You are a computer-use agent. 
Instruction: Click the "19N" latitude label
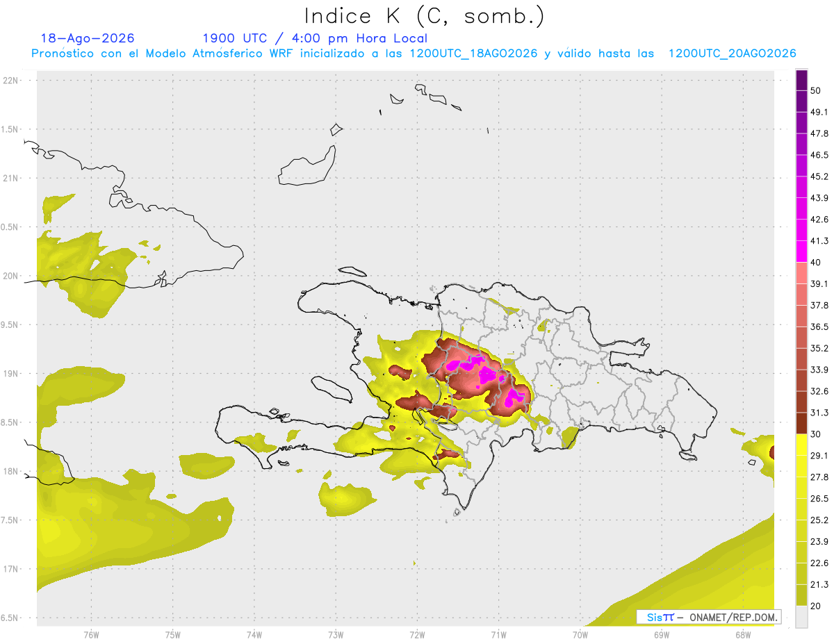(11, 373)
